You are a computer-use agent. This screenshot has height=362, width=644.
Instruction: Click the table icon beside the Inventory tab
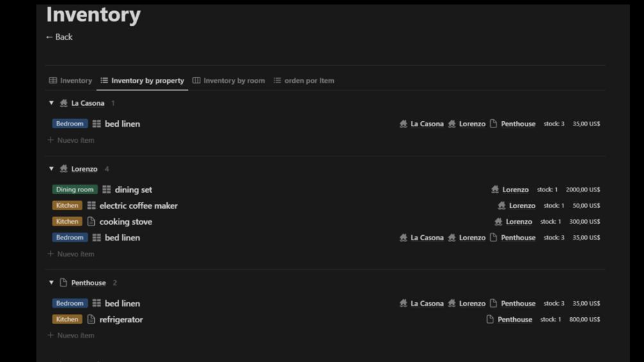coord(53,81)
